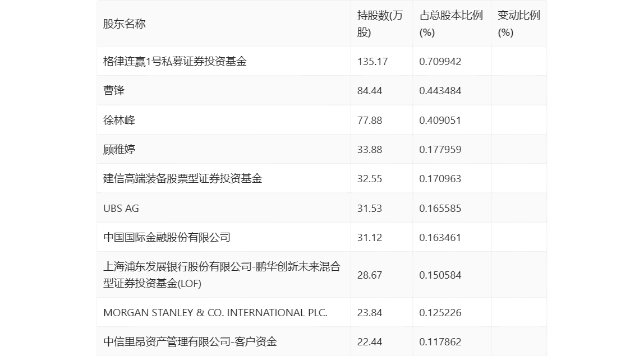Click ratio value 0.177959
The height and width of the screenshot is (356, 644).
pyautogui.click(x=440, y=150)
